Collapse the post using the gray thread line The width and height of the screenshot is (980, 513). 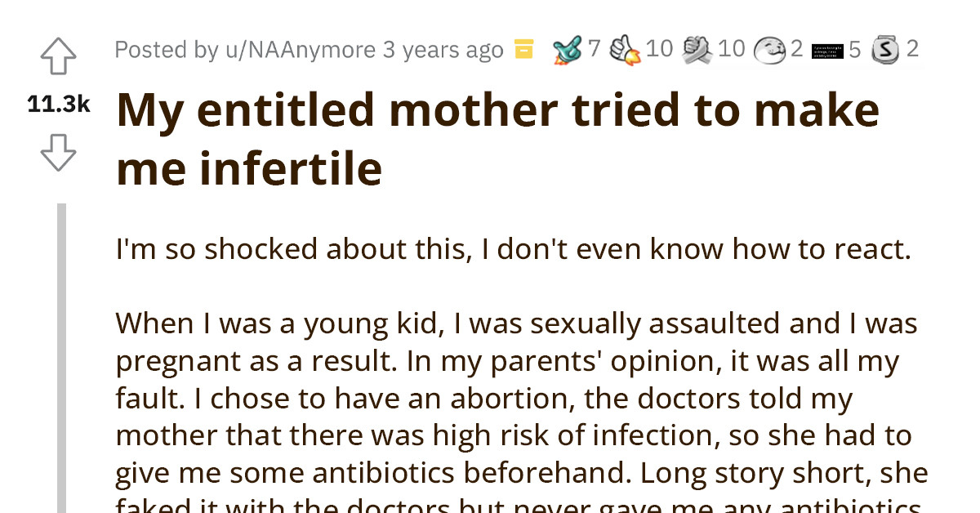[x=62, y=351]
